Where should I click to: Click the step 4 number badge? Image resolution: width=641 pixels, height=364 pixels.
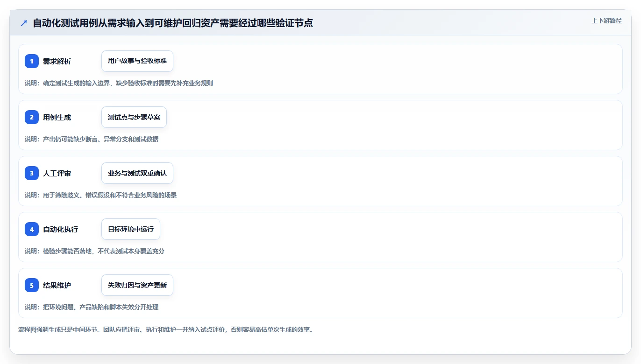point(32,229)
